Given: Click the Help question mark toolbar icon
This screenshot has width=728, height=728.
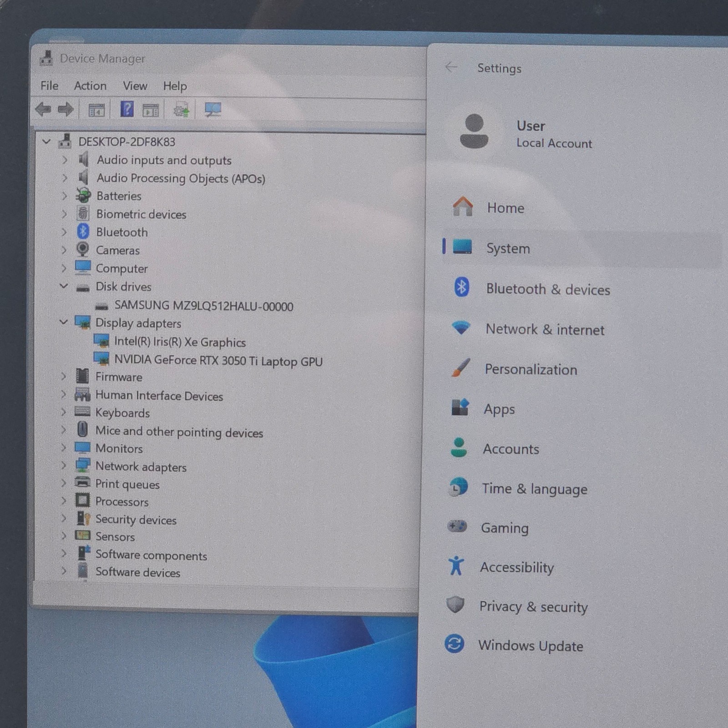Looking at the screenshot, I should click(x=127, y=109).
